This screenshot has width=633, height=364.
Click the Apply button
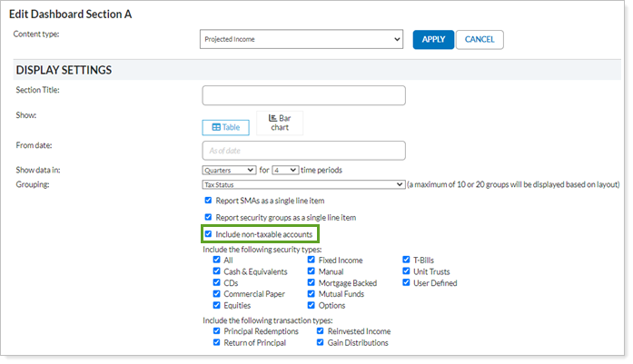point(433,40)
